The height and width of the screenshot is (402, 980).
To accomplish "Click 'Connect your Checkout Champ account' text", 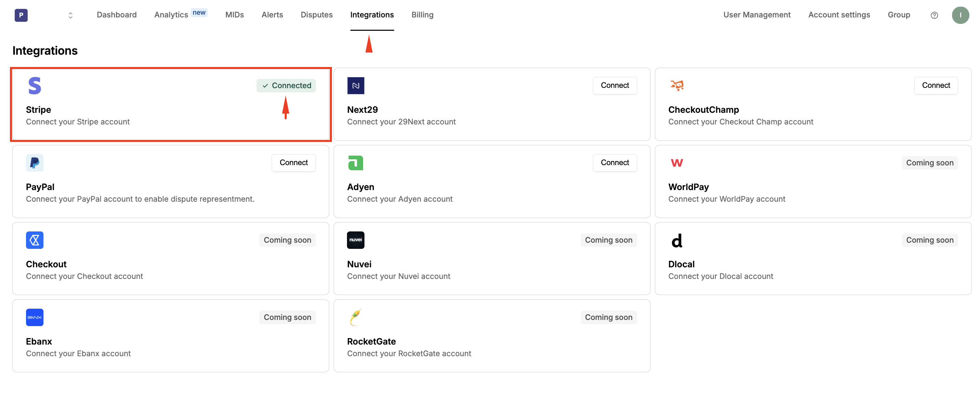I will pos(740,122).
